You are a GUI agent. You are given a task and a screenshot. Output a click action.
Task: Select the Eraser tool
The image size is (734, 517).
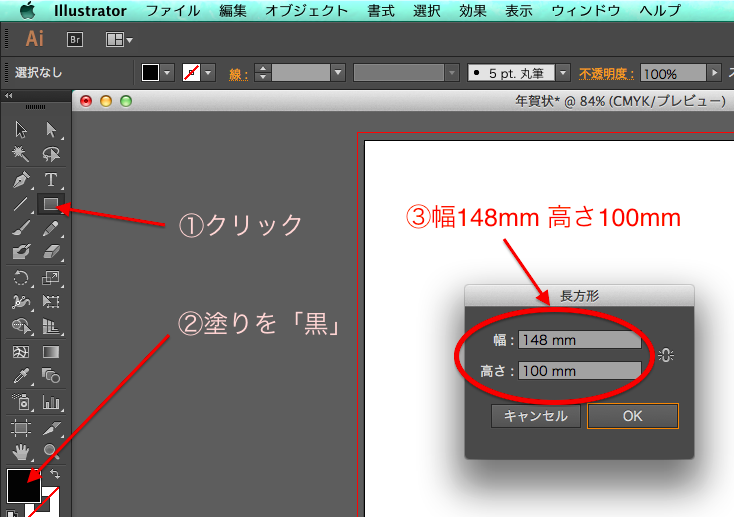point(51,252)
